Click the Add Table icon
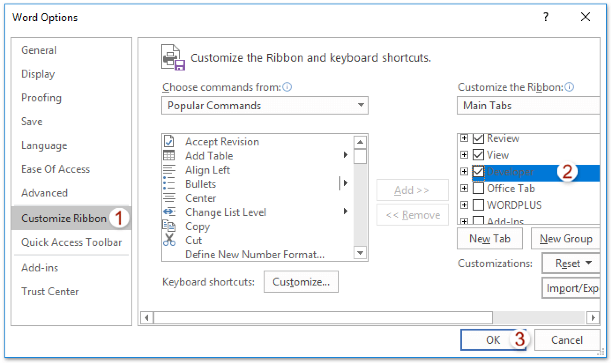Screen dimensions: 612x364 click(169, 156)
